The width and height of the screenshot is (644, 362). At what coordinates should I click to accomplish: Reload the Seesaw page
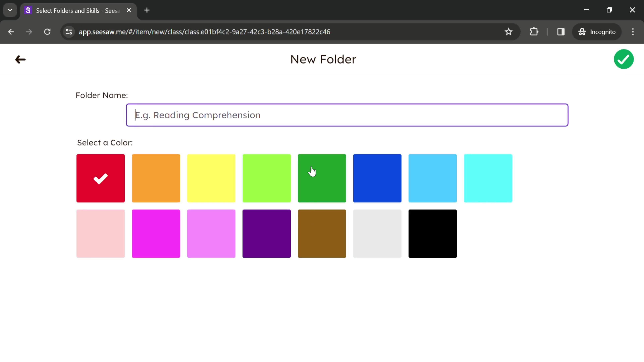(x=47, y=32)
